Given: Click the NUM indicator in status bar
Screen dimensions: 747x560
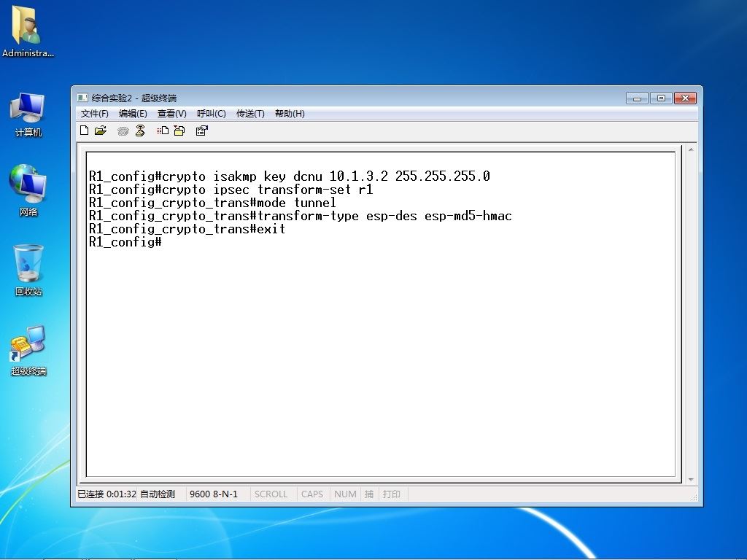Looking at the screenshot, I should [x=345, y=494].
